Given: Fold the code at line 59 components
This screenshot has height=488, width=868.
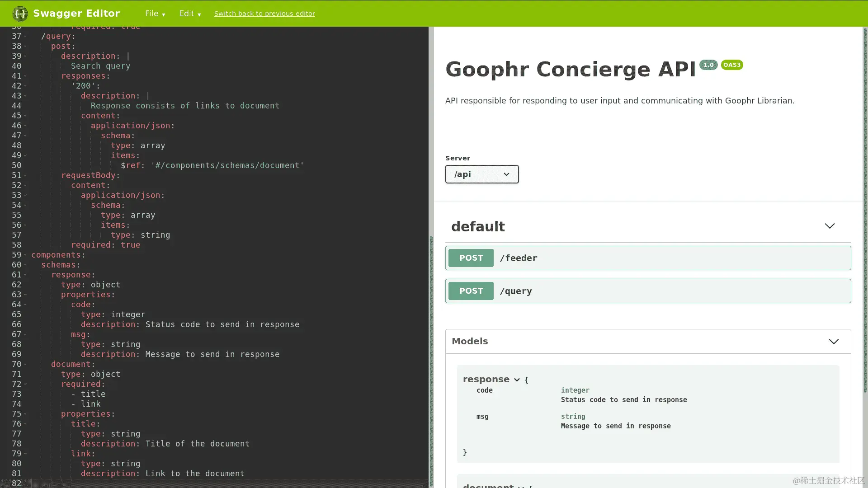Looking at the screenshot, I should [x=25, y=255].
